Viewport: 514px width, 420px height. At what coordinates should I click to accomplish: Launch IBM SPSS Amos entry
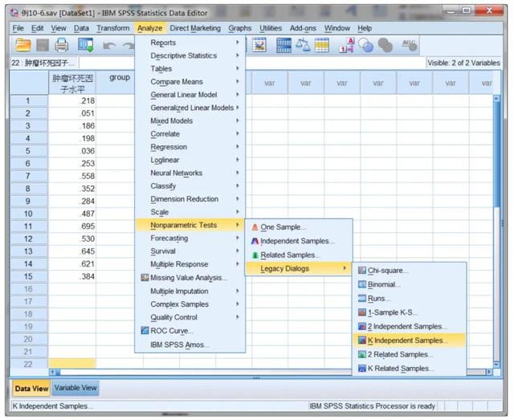190,345
